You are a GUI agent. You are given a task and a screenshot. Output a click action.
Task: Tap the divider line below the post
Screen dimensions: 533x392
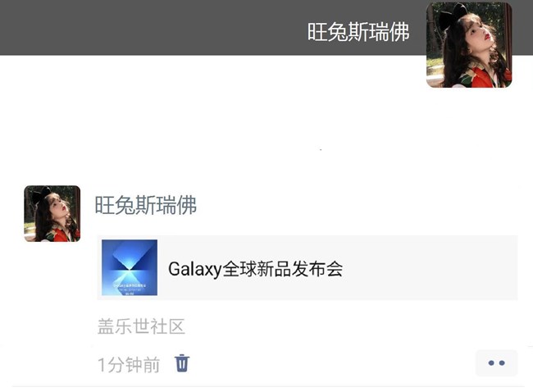tap(268, 386)
